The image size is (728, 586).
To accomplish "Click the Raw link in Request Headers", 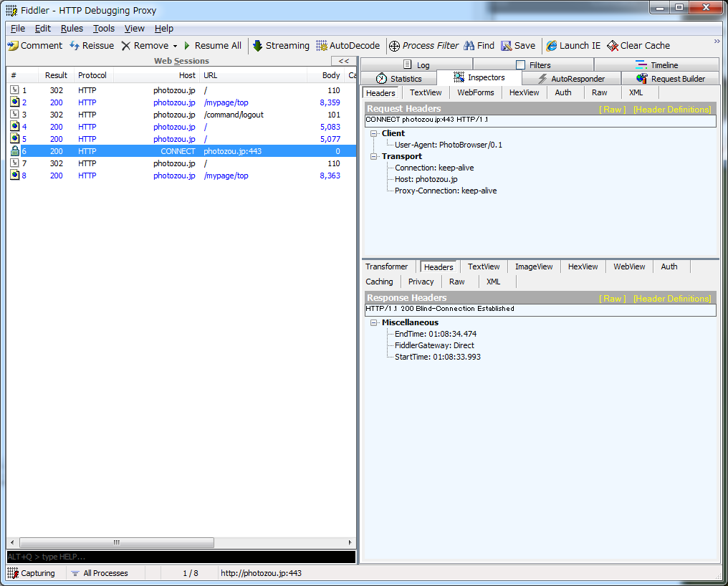I will (613, 110).
